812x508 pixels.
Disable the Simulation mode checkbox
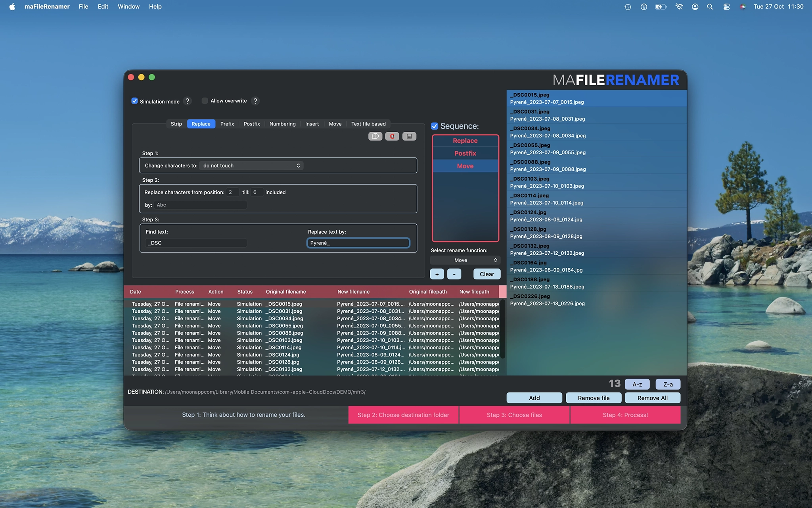coord(135,101)
